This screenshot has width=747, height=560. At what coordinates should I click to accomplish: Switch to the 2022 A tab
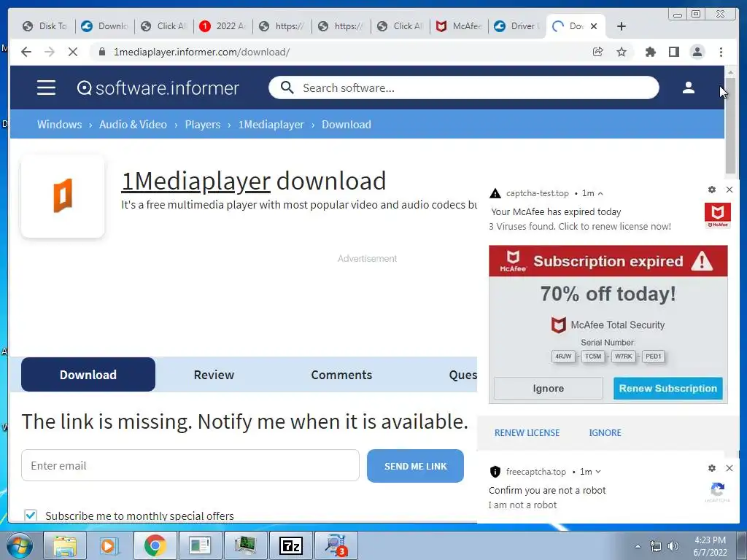tap(223, 26)
